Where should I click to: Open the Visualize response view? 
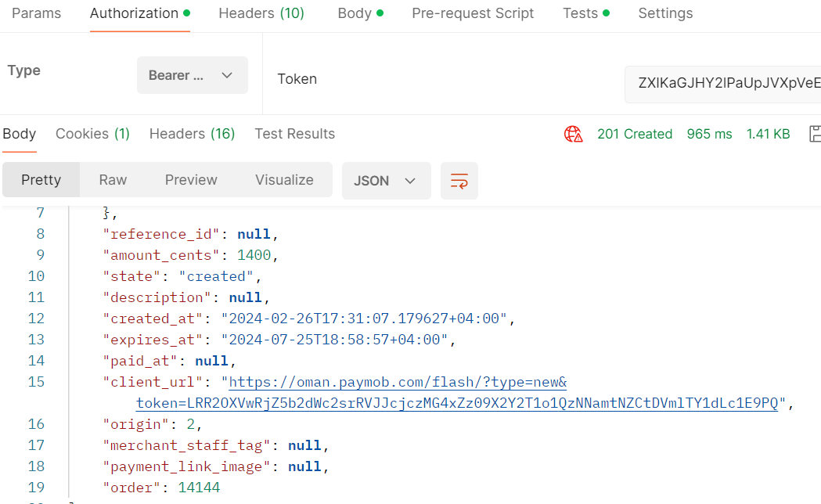click(x=284, y=180)
